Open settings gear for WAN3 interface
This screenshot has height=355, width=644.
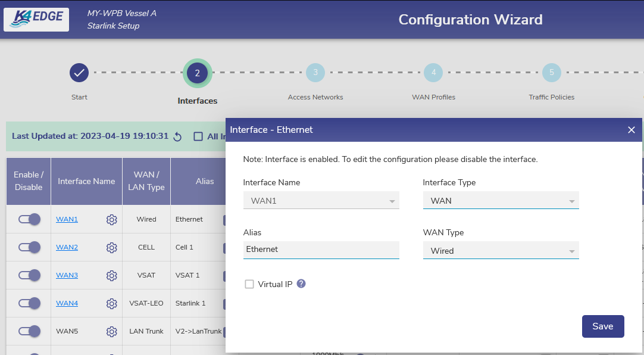point(111,275)
